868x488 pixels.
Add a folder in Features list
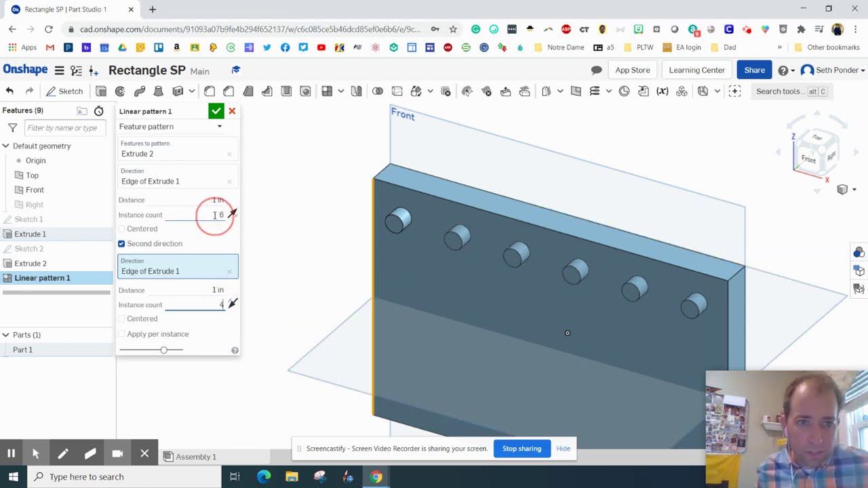point(82,111)
